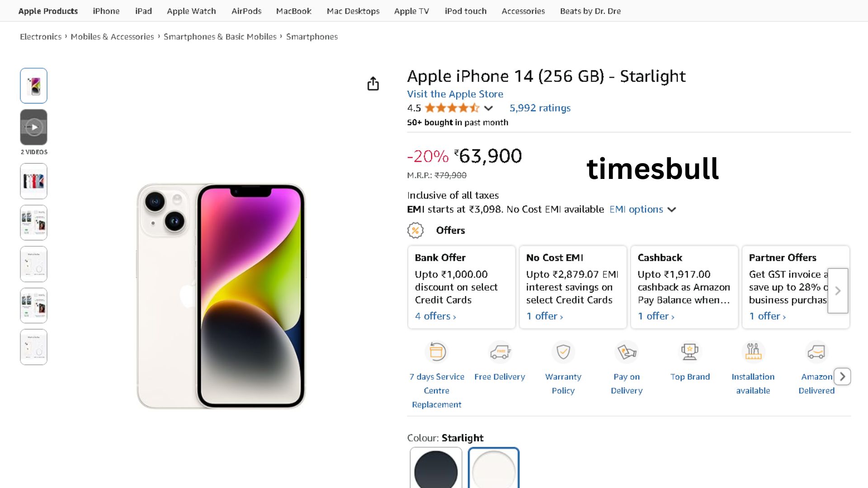Select the Top Brand trophy icon
The width and height of the screenshot is (868, 488).
pos(690,352)
